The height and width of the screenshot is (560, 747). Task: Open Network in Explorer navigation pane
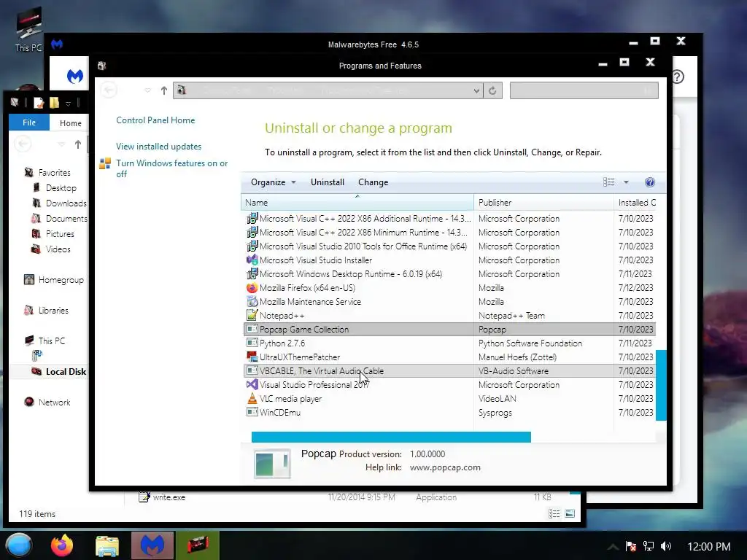[47, 402]
